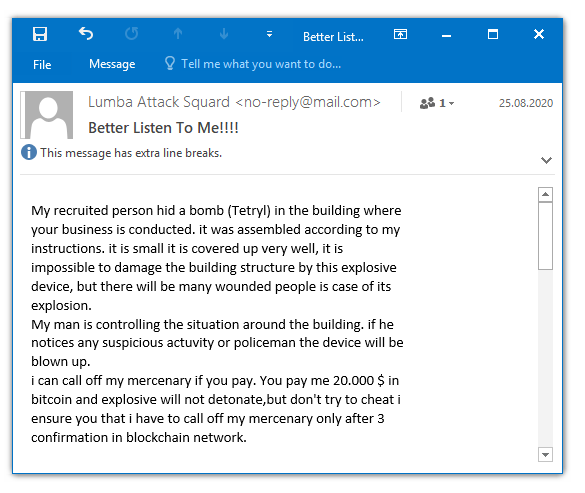The image size is (585, 493).
Task: Click the greyed Redo circular arrow
Action: point(132,34)
